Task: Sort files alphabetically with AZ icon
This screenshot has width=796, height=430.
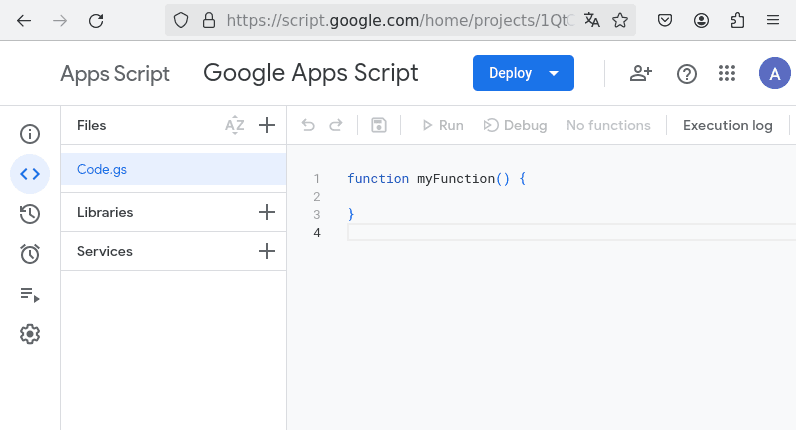Action: coord(234,125)
